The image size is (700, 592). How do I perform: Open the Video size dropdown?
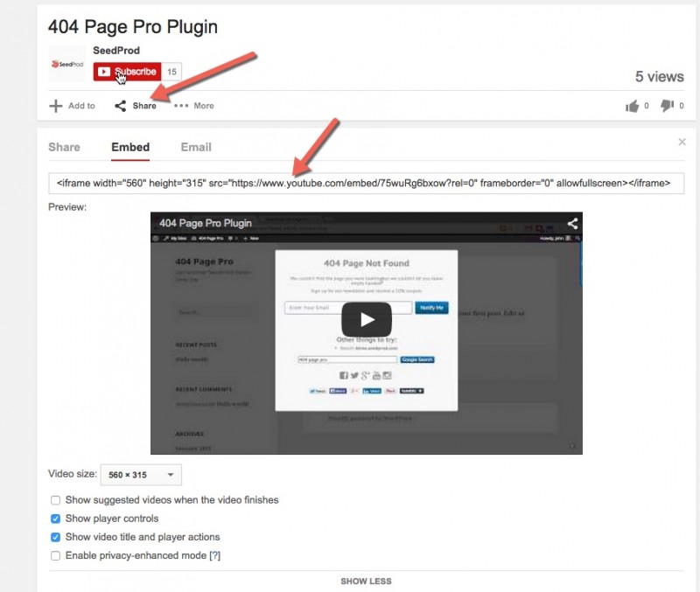point(138,474)
